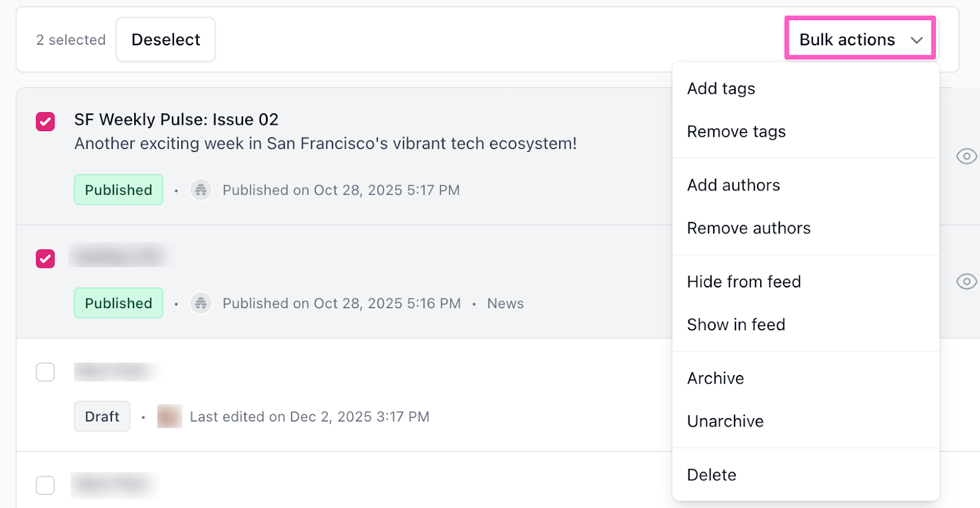Click the author avatar on first post

pos(201,190)
